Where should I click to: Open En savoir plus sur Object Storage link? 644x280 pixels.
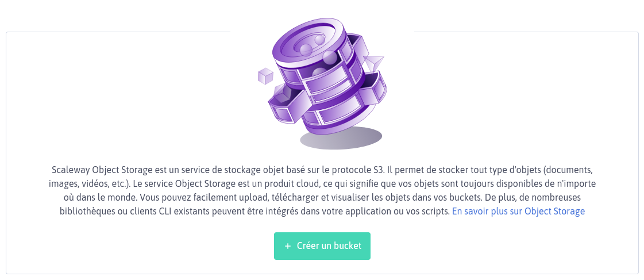click(518, 212)
